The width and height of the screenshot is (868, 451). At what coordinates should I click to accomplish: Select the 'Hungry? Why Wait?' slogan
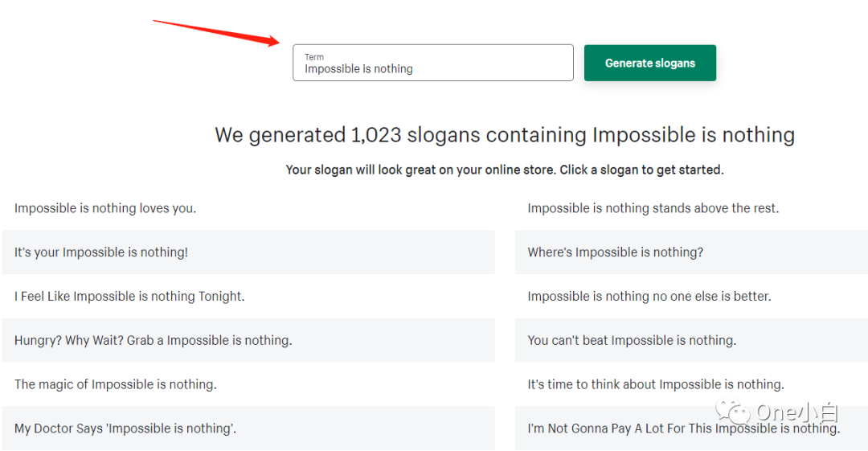pos(153,341)
